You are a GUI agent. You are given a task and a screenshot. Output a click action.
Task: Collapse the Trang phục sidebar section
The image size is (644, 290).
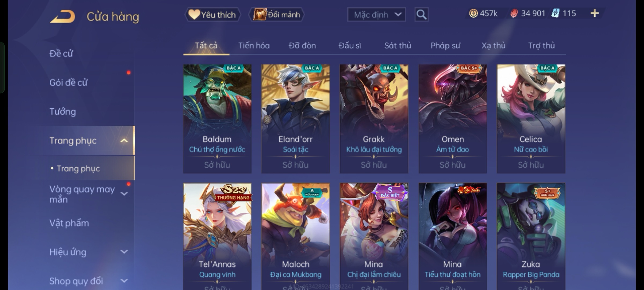pyautogui.click(x=124, y=140)
